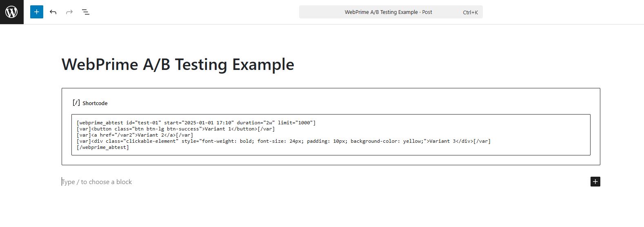This screenshot has width=644, height=227.
Task: Click the Ctrl+K shortcut hint
Action: click(x=470, y=12)
